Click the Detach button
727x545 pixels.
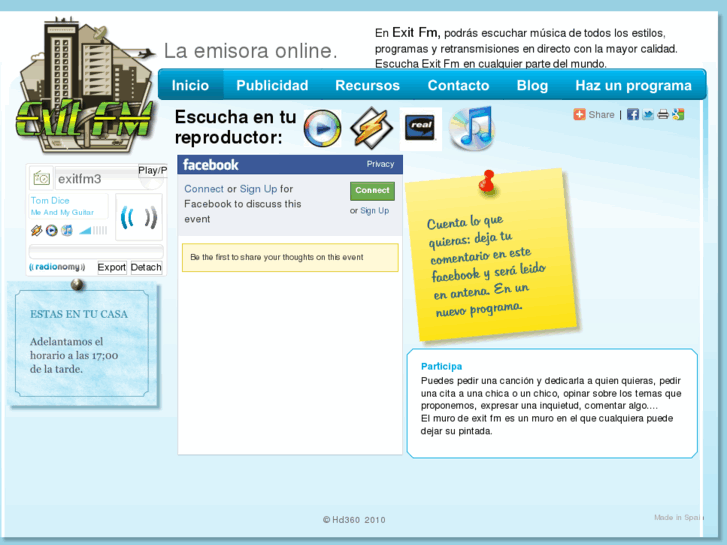[x=146, y=267]
